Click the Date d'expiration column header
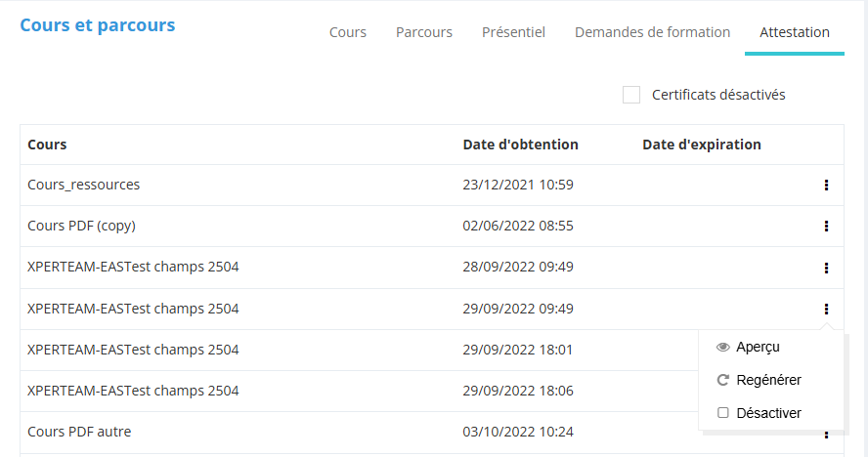The width and height of the screenshot is (868, 457). tap(701, 145)
